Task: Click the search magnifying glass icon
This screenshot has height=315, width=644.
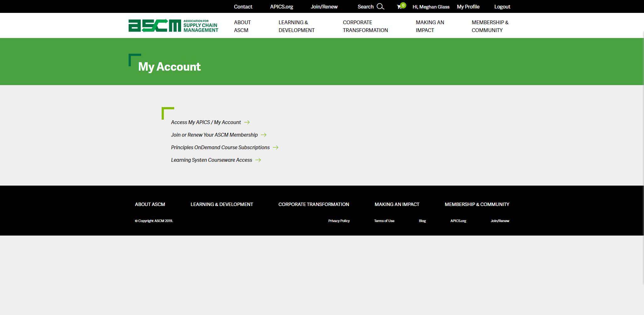Action: (x=380, y=7)
